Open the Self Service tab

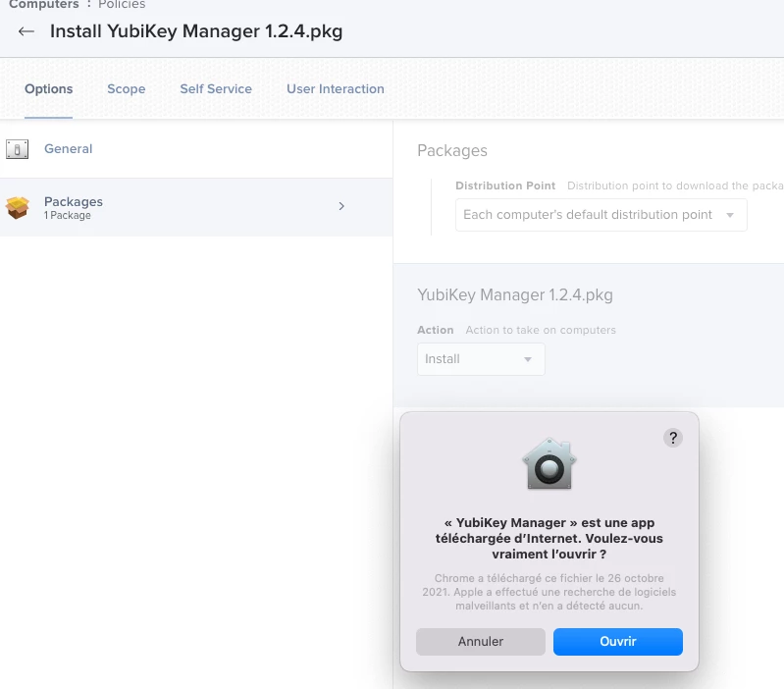click(216, 89)
